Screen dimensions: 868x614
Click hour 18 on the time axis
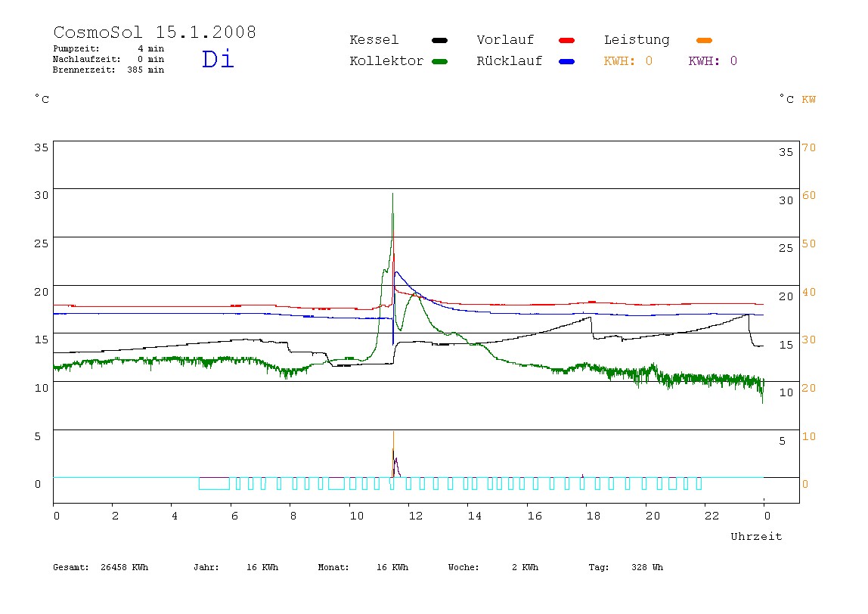[593, 516]
